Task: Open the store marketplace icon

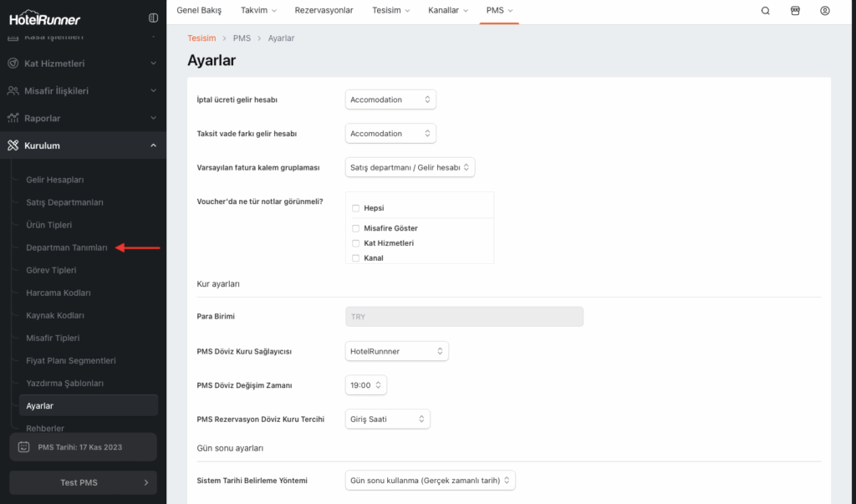Action: tap(795, 11)
